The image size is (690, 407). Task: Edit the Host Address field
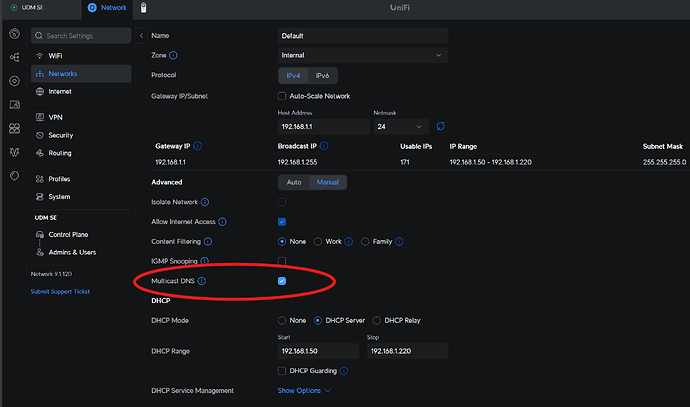(323, 127)
